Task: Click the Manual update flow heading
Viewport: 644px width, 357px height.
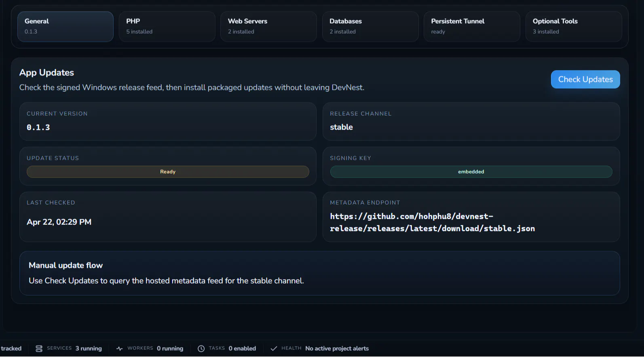Action: click(x=65, y=265)
